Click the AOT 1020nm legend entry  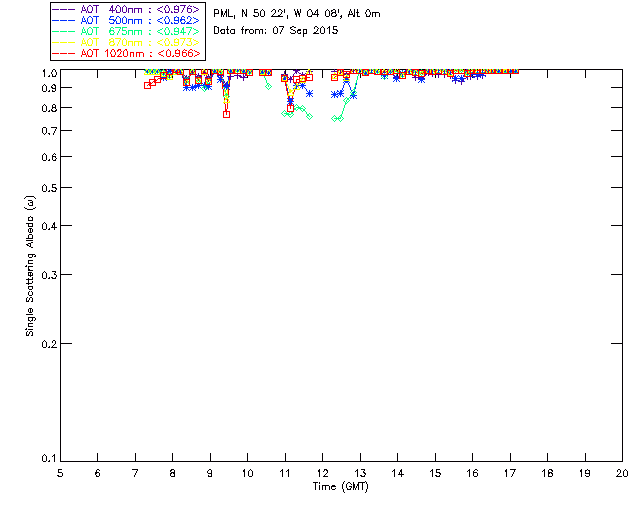tap(127, 53)
